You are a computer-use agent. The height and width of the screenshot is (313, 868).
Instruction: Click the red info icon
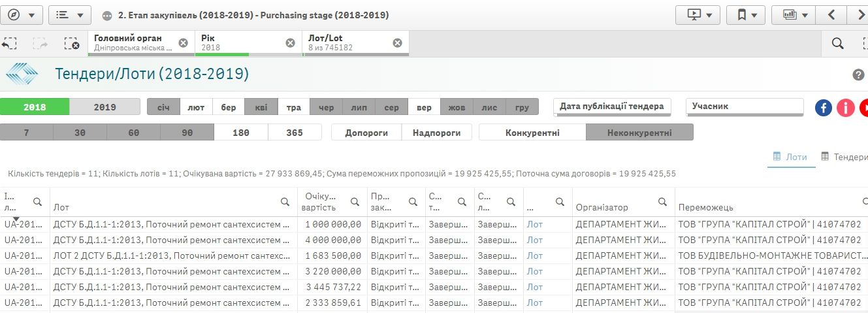tap(845, 108)
